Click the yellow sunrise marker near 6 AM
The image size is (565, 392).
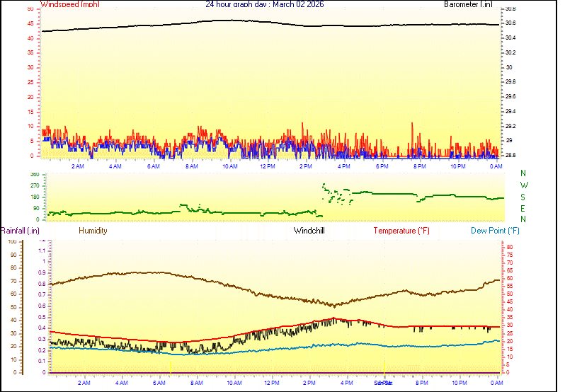171,368
